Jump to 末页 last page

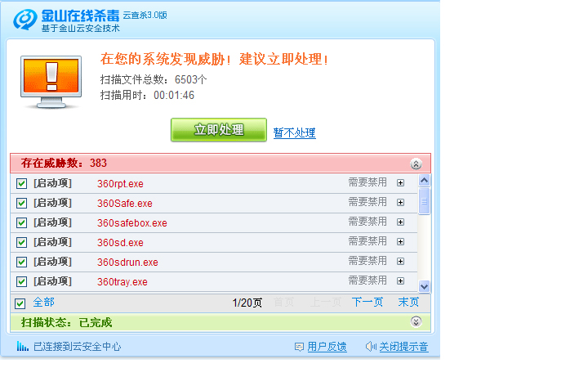click(x=408, y=302)
